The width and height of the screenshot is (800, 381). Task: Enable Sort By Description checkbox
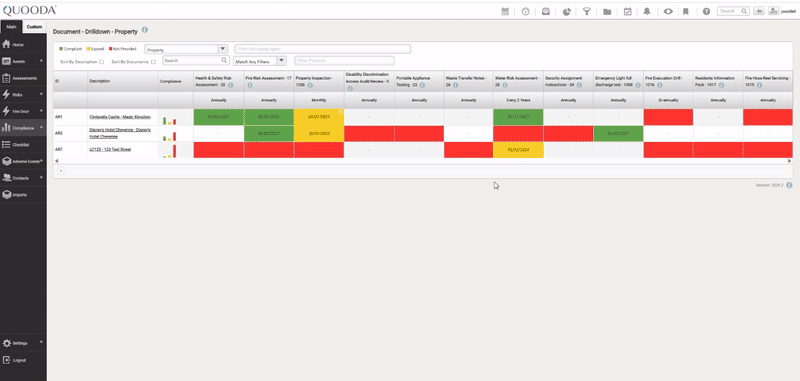click(x=102, y=62)
